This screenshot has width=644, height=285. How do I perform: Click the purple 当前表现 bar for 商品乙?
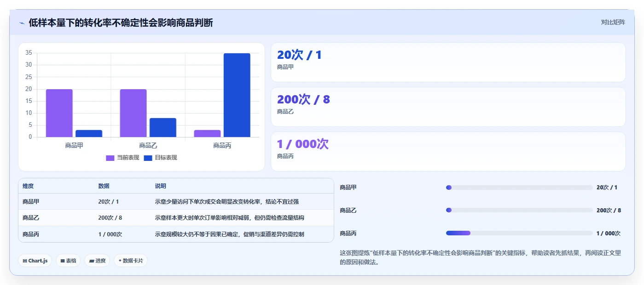pyautogui.click(x=133, y=113)
